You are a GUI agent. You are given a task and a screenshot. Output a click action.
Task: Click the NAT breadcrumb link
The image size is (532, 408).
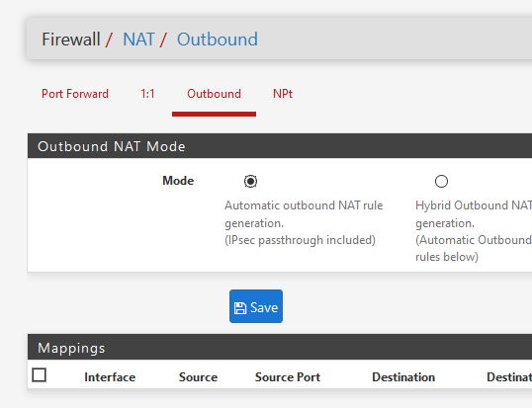point(138,40)
